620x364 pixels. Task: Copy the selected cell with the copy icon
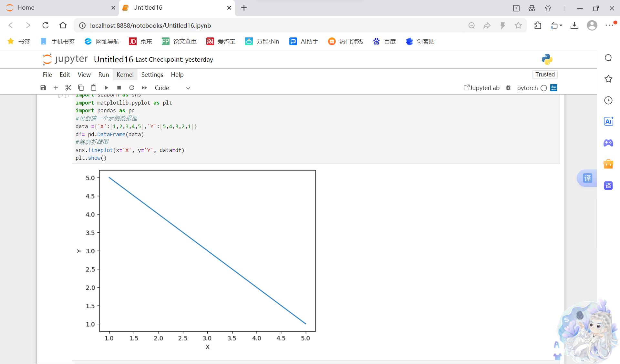(x=81, y=88)
